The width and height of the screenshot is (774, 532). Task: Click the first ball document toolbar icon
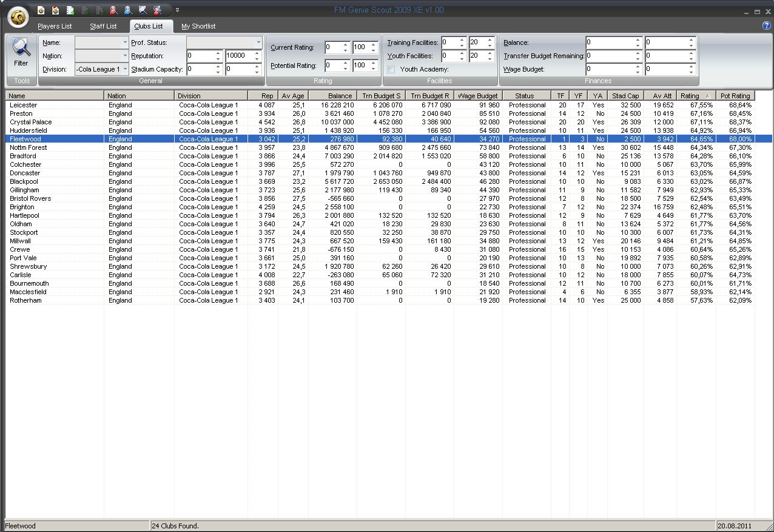(x=41, y=10)
